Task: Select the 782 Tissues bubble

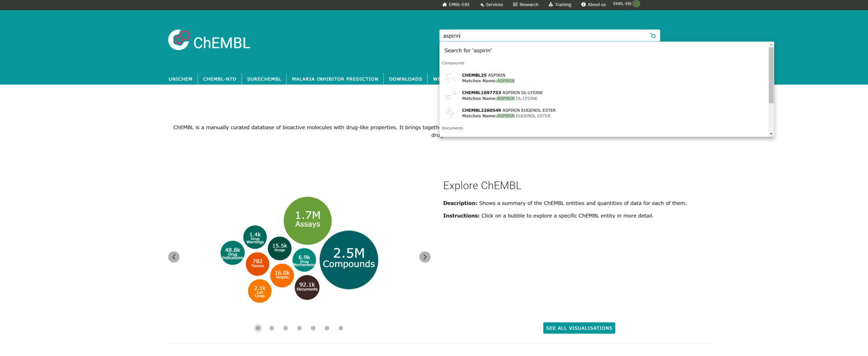Action: tap(257, 264)
